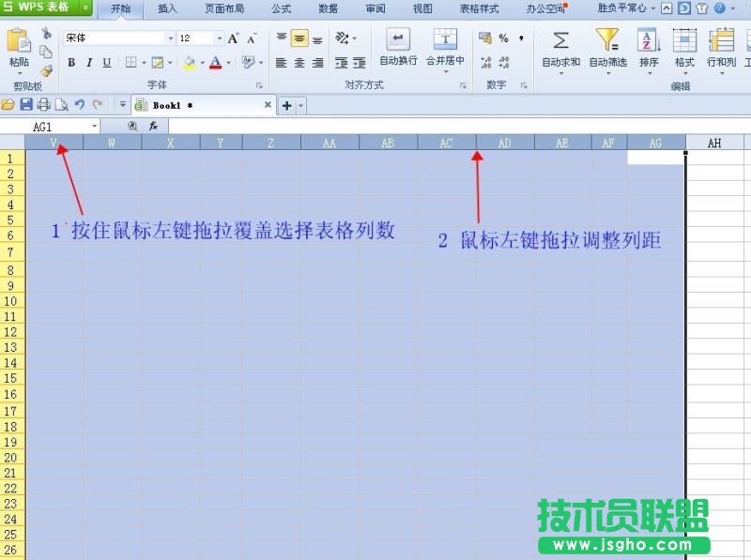Image resolution: width=751 pixels, height=560 pixels.
Task: Switch to the 公式 (Formulas) tab
Action: click(x=281, y=8)
